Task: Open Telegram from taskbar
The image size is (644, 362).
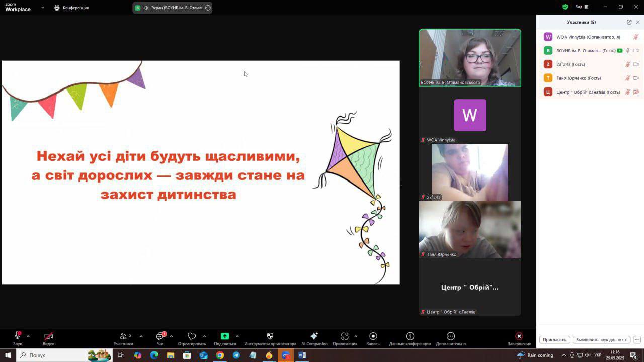Action: (236, 355)
